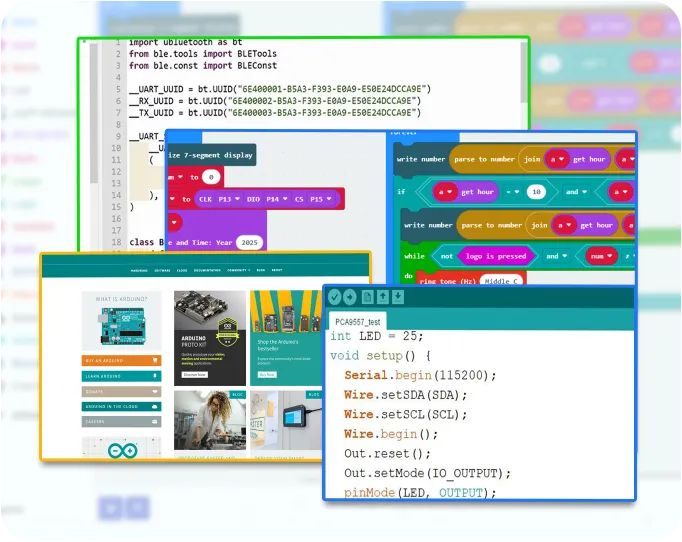This screenshot has width=682, height=542.
Task: Click the Careers button
Action: (121, 422)
